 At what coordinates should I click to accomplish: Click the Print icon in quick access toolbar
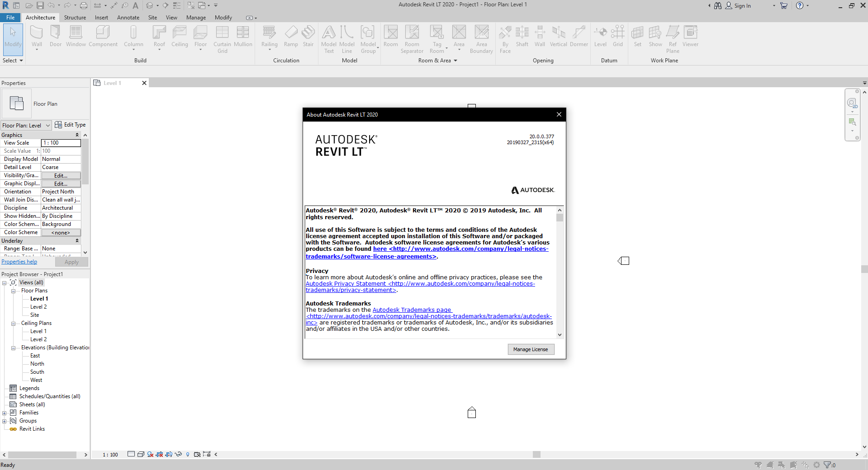84,5
